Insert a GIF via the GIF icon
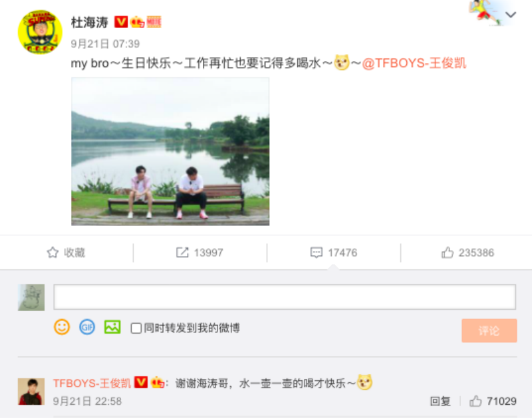532x418 pixels. [87, 327]
